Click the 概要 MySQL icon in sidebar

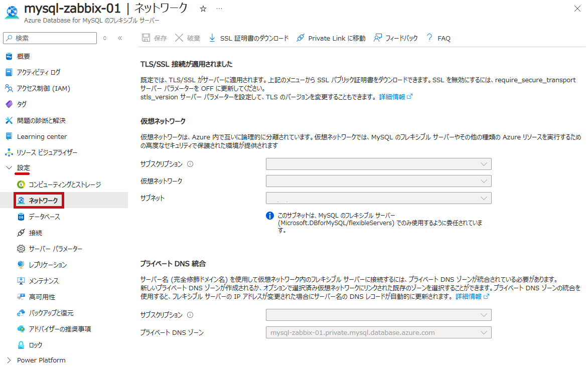click(9, 56)
